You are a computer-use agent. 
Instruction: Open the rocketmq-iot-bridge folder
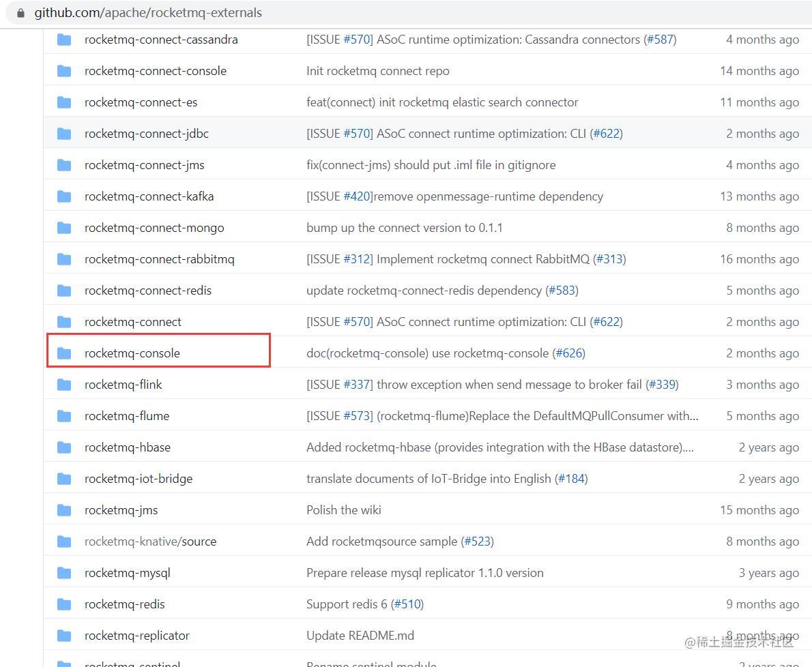pos(139,479)
